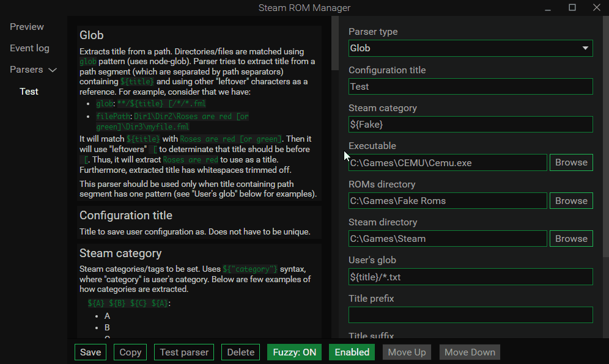Click the Move Down button
Image resolution: width=609 pixels, height=364 pixels.
(x=470, y=352)
